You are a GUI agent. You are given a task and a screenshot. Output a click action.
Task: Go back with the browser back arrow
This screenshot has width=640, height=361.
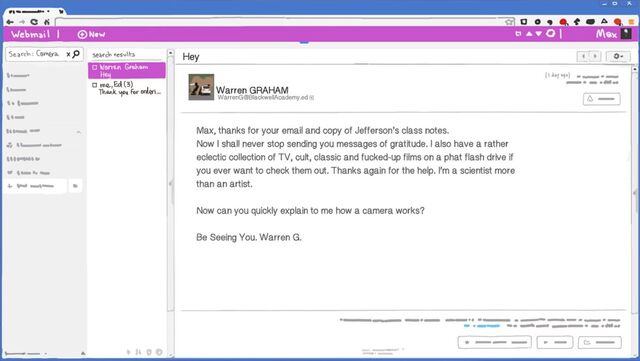(x=10, y=22)
